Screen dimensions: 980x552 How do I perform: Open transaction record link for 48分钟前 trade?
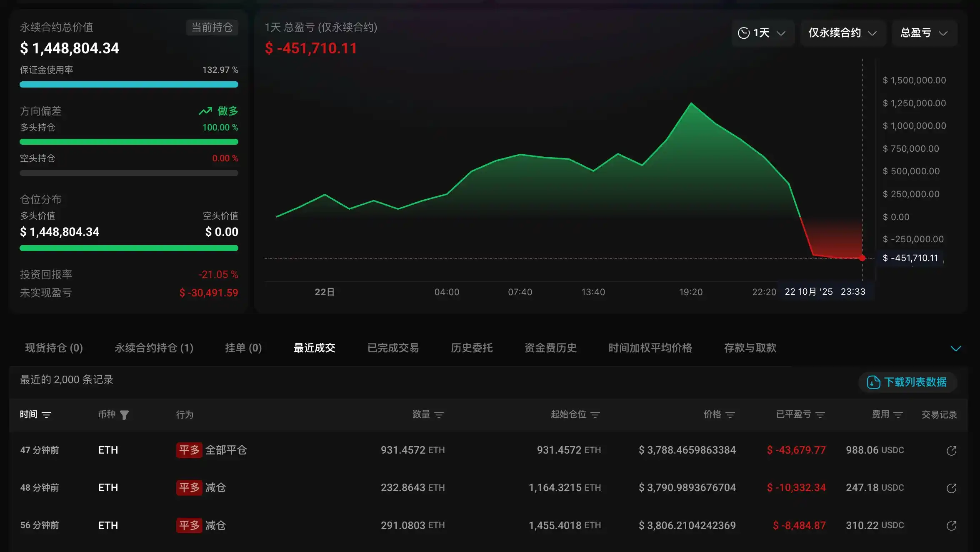(x=951, y=488)
